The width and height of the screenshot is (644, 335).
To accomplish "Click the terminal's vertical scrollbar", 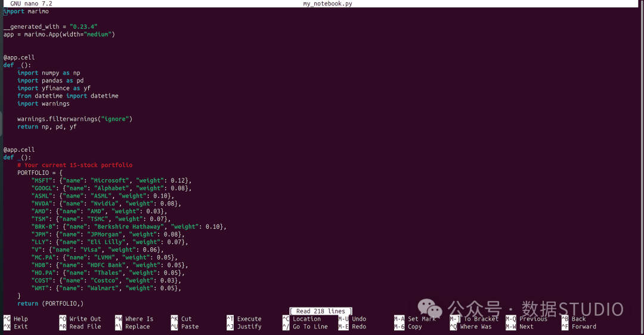I will (x=642, y=167).
